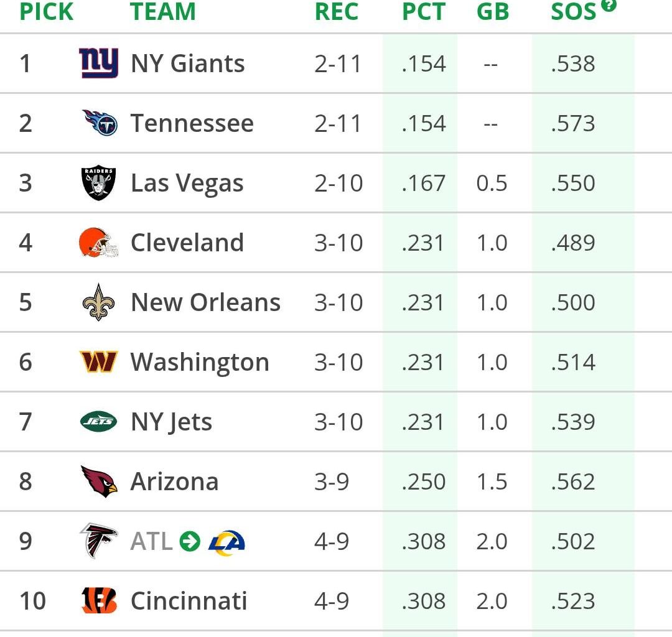Image resolution: width=672 pixels, height=637 pixels.
Task: Click the LA Rams logo in pick 9
Action: 226,541
